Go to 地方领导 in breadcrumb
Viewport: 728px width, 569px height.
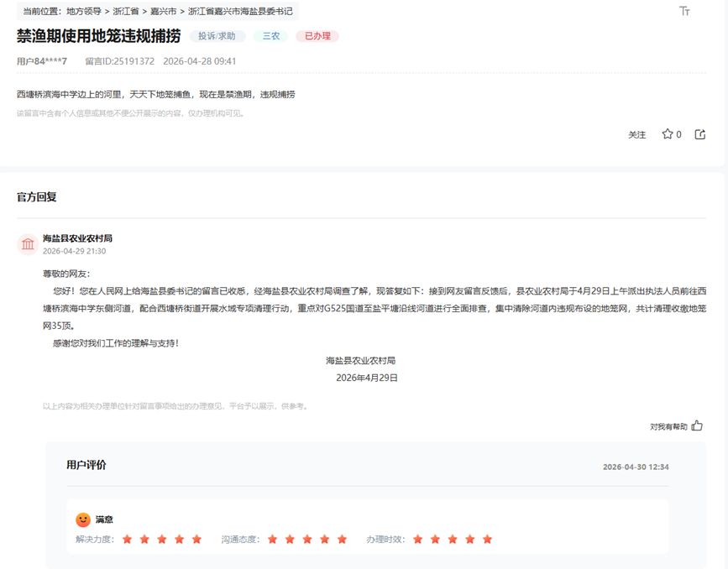84,11
